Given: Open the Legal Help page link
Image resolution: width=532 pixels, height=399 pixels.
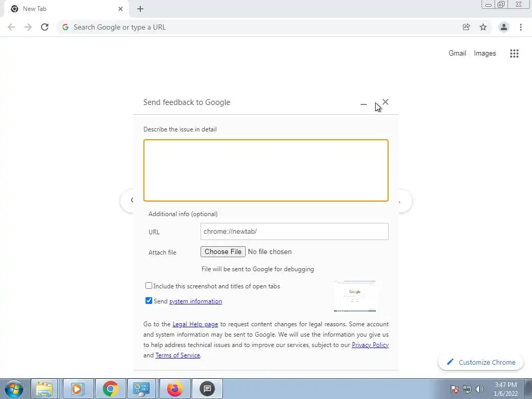Looking at the screenshot, I should [x=195, y=324].
